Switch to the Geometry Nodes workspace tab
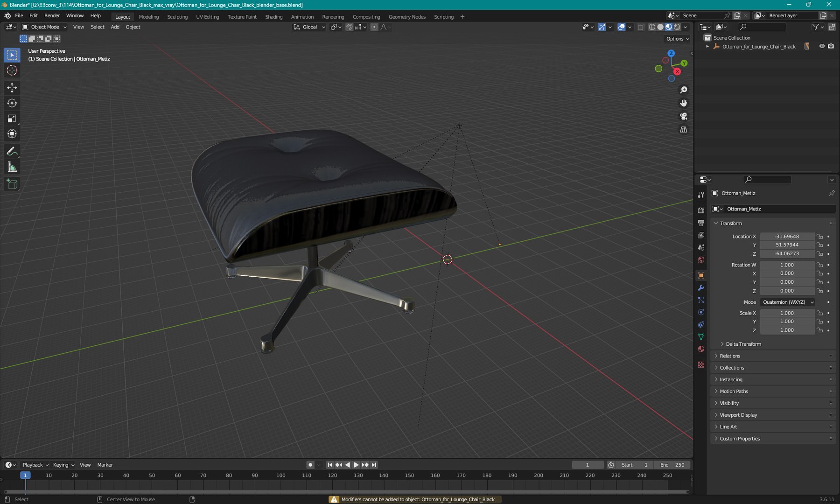This screenshot has width=840, height=504. (x=407, y=17)
